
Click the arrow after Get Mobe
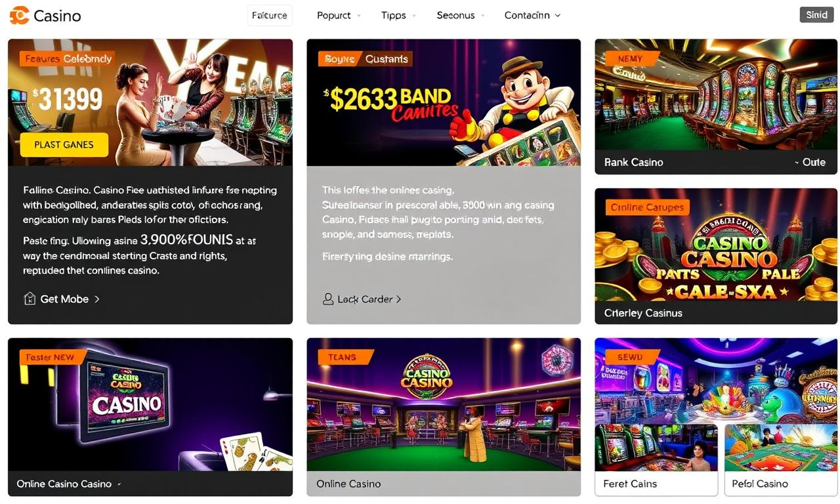pyautogui.click(x=97, y=299)
